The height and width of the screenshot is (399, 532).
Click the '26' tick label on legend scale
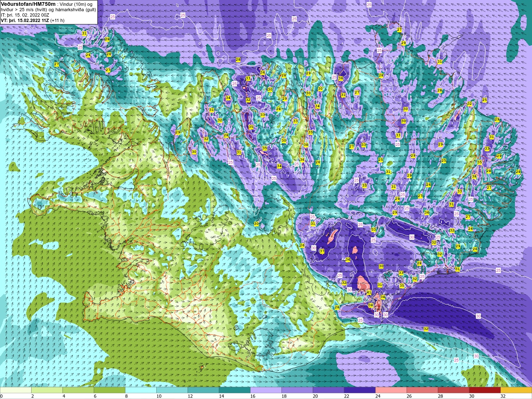tap(409, 396)
